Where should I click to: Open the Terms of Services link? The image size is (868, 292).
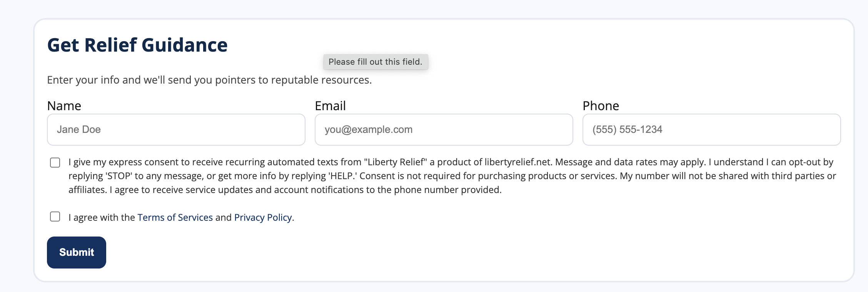175,217
